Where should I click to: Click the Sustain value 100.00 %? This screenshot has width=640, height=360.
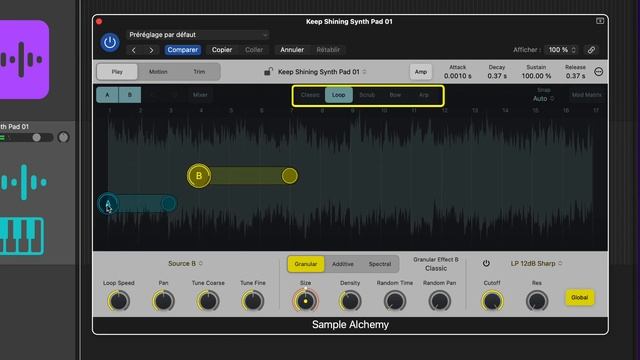point(536,76)
